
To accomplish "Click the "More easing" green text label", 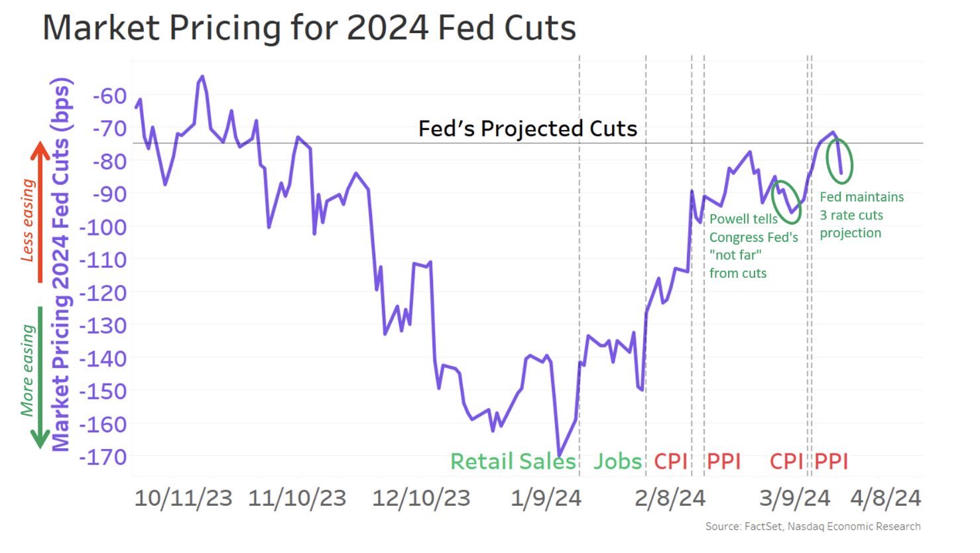I will [27, 370].
